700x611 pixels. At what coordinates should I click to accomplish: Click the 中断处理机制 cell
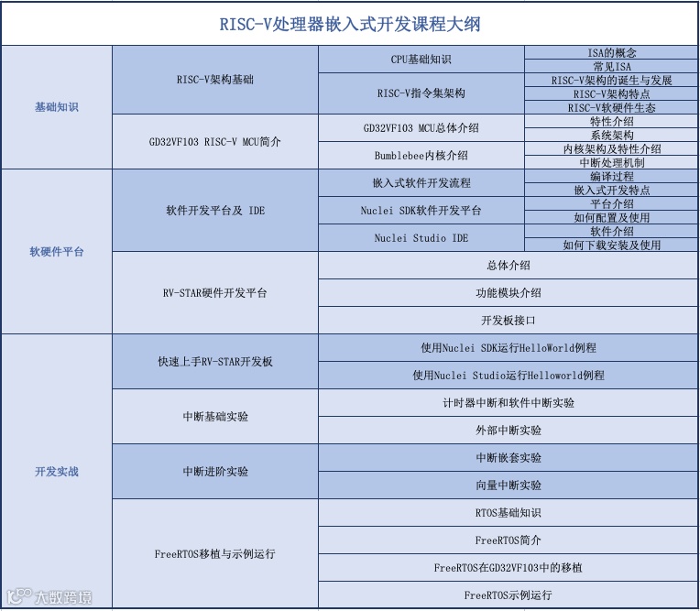coord(611,162)
